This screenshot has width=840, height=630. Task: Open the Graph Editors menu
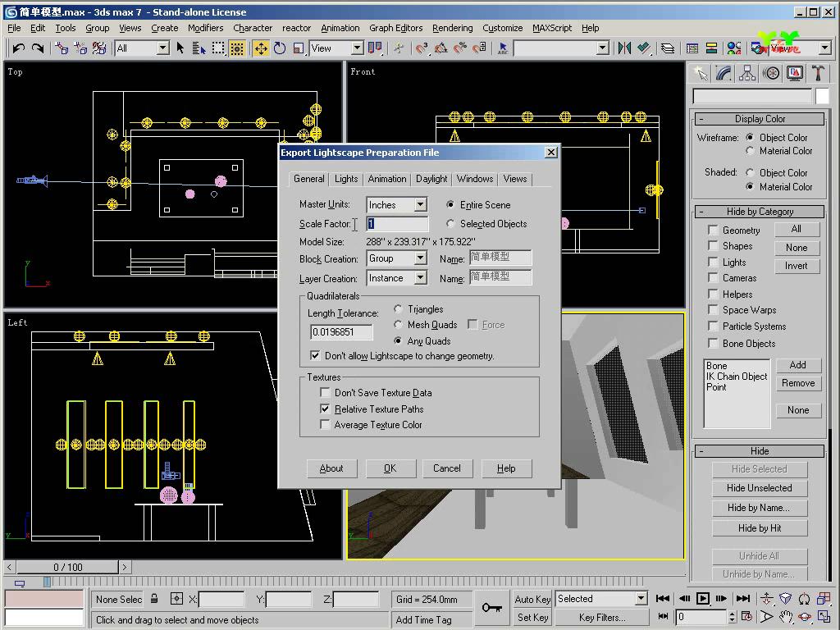(396, 28)
